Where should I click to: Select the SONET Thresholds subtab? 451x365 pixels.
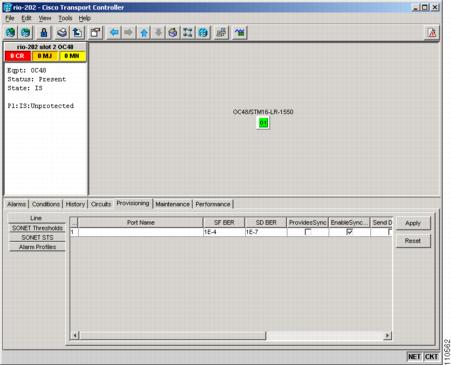click(37, 228)
